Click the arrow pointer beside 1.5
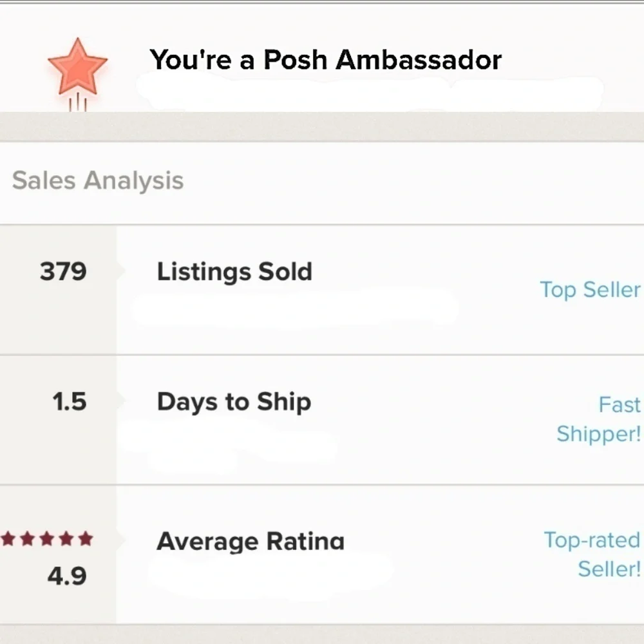Image resolution: width=644 pixels, height=644 pixels. coord(121,400)
